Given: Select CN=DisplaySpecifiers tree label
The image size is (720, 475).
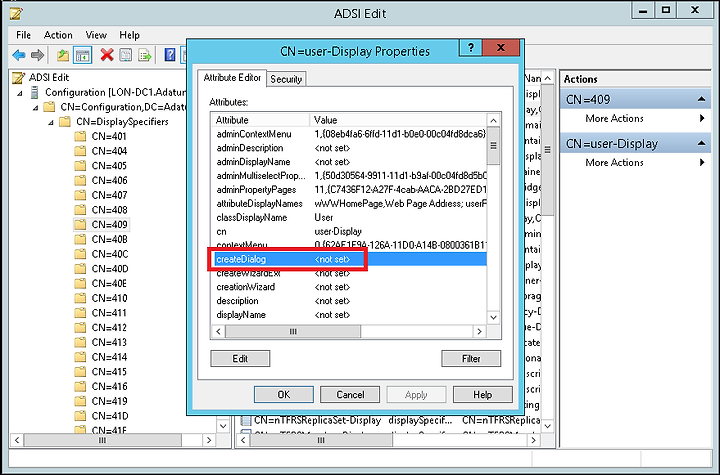Looking at the screenshot, I should [122, 122].
